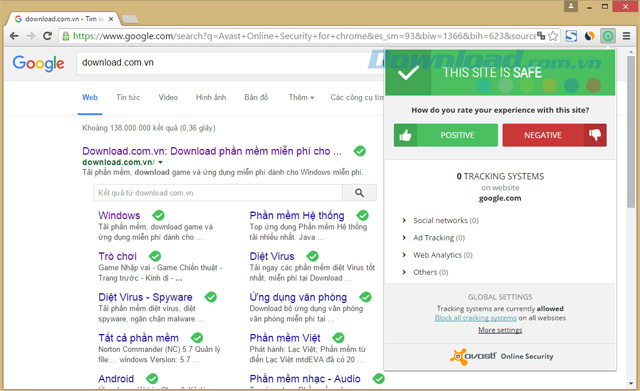Switch to the Hình ảnh tab
This screenshot has height=391, width=640.
tap(211, 98)
